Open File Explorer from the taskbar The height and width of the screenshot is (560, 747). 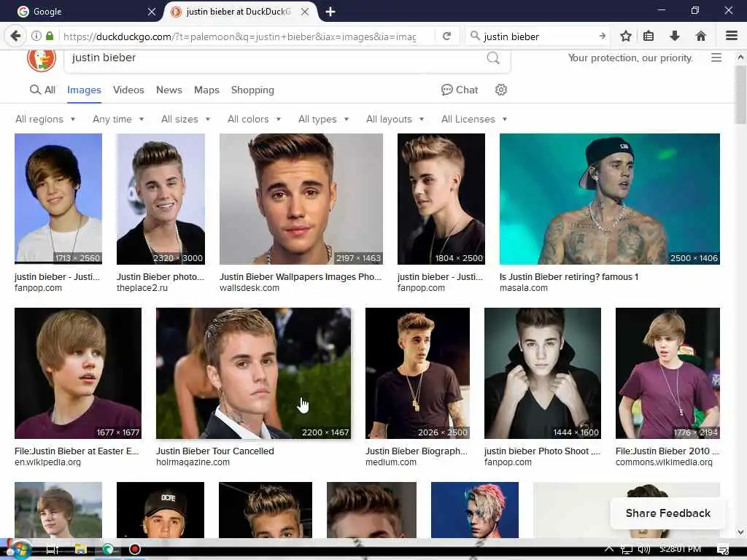pos(80,550)
